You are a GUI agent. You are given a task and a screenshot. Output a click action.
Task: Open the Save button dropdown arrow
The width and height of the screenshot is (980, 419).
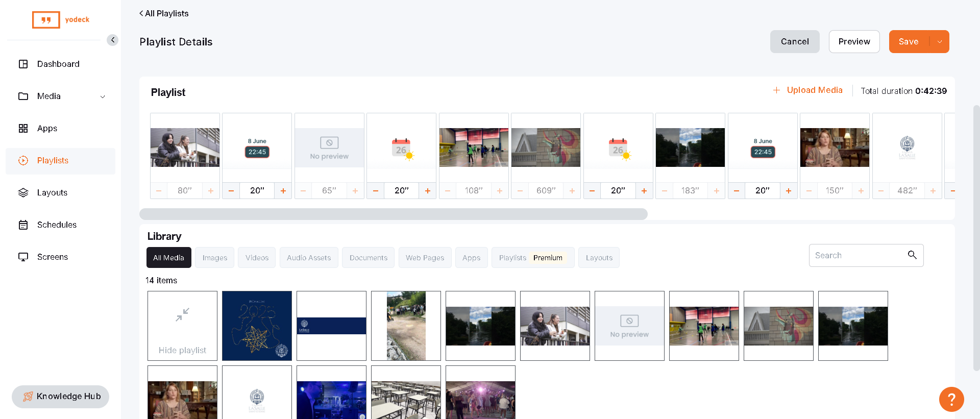pos(940,42)
